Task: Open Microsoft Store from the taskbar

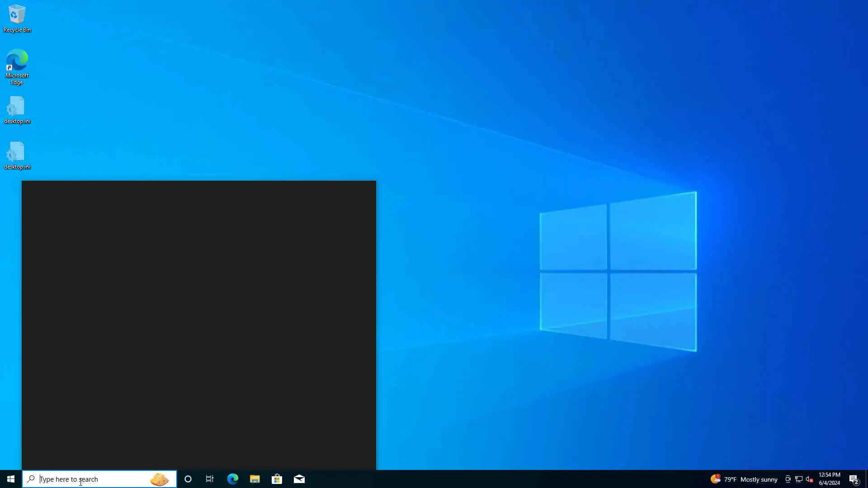Action: [277, 479]
